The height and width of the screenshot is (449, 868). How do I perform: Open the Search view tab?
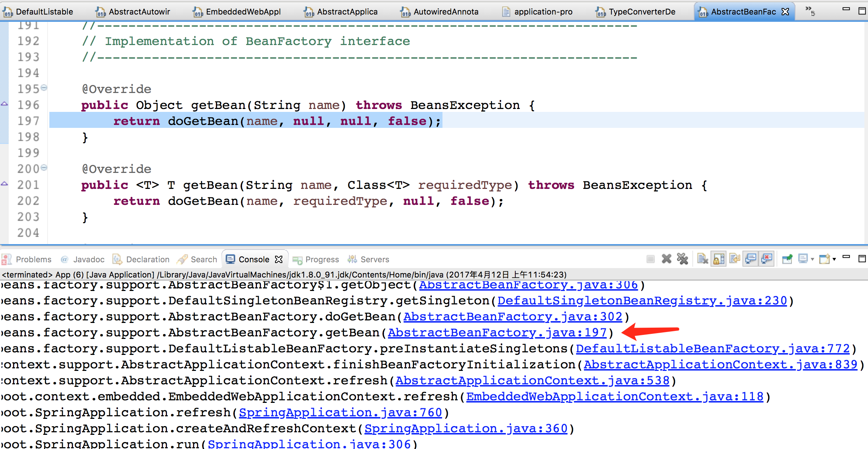click(x=197, y=259)
